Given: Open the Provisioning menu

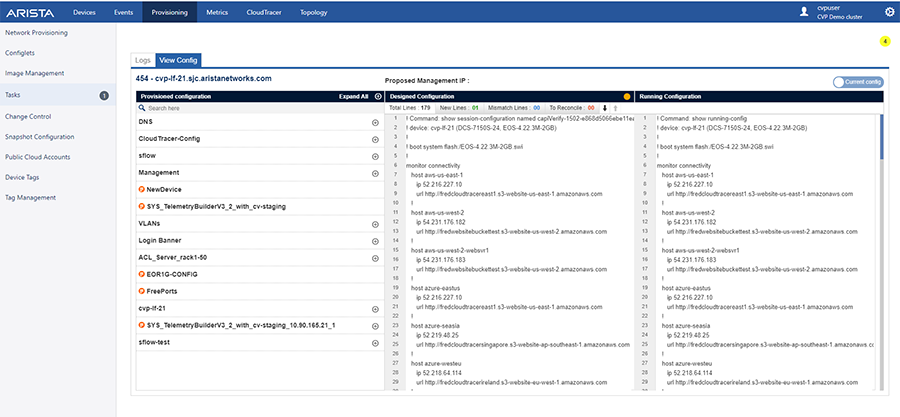Looking at the screenshot, I should point(169,12).
